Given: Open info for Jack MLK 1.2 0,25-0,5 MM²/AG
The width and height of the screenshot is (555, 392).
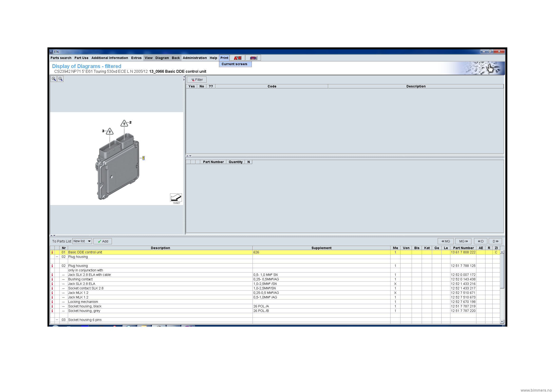Looking at the screenshot, I should (52, 293).
